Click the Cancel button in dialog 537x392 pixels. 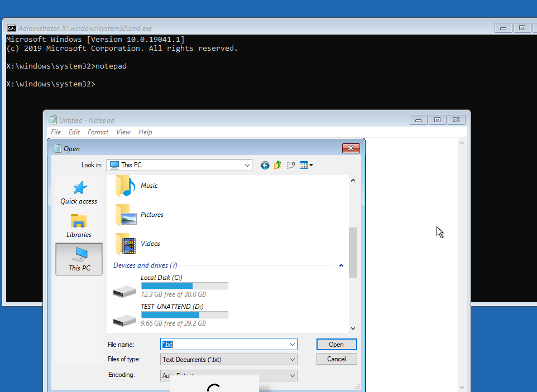pos(337,359)
